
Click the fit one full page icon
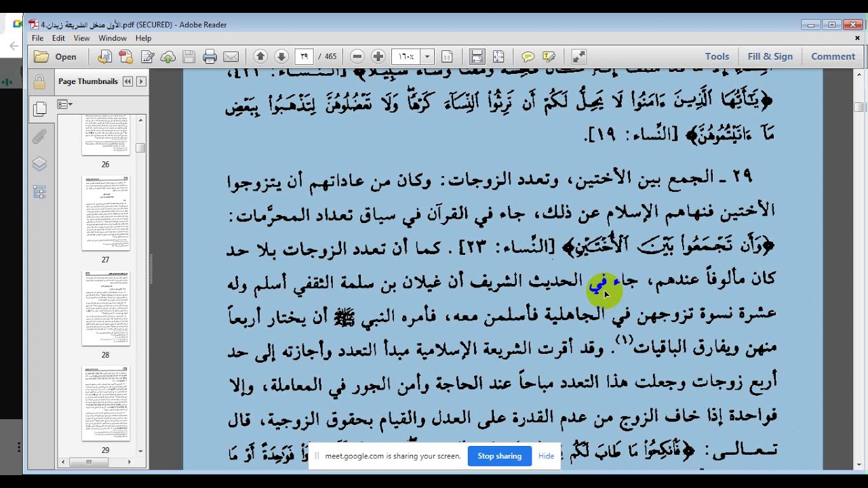click(x=498, y=57)
